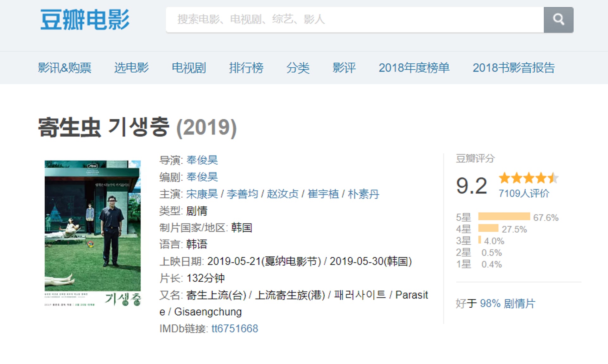Click the 4星 rating bar
This screenshot has height=364, width=608.
pyautogui.click(x=488, y=228)
